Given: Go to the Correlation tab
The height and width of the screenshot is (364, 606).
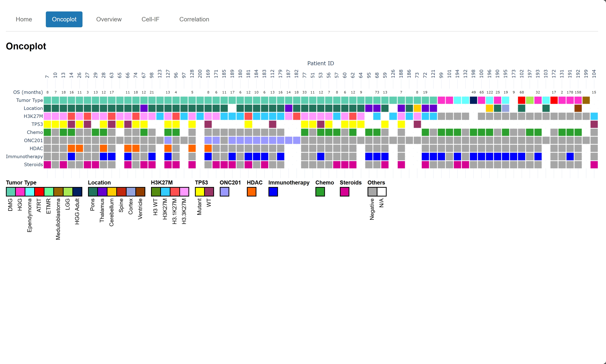Looking at the screenshot, I should point(194,19).
